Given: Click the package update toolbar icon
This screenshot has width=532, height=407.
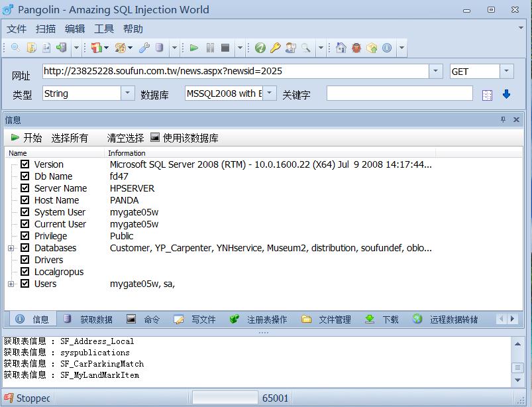Looking at the screenshot, I should [x=372, y=48].
